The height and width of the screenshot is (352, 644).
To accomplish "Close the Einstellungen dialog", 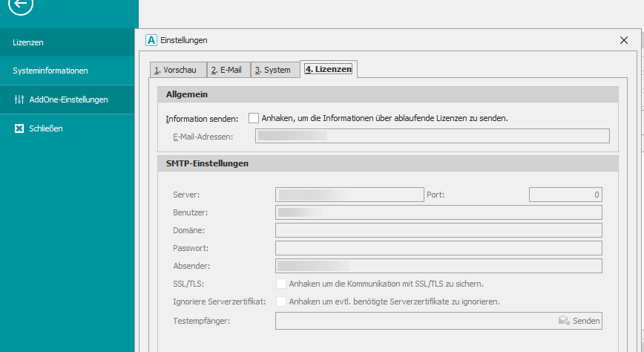I will tap(624, 40).
